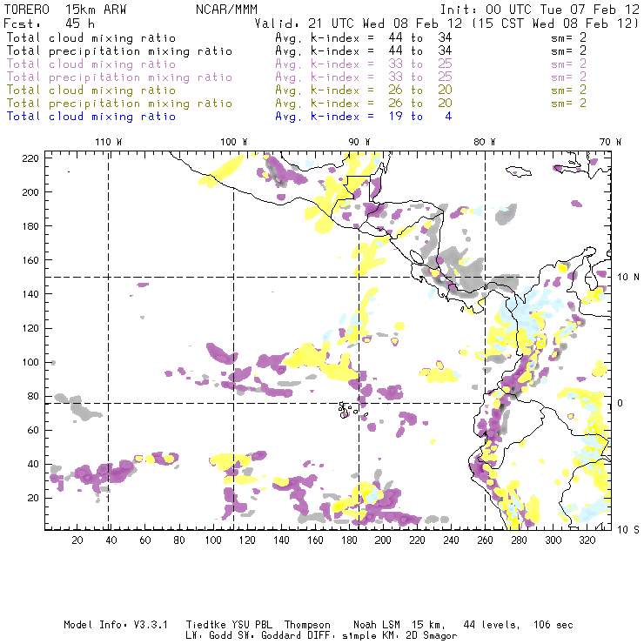Click the y-axis tick label '220'
Image resolution: width=644 pixels, height=644 pixels.
click(x=30, y=158)
